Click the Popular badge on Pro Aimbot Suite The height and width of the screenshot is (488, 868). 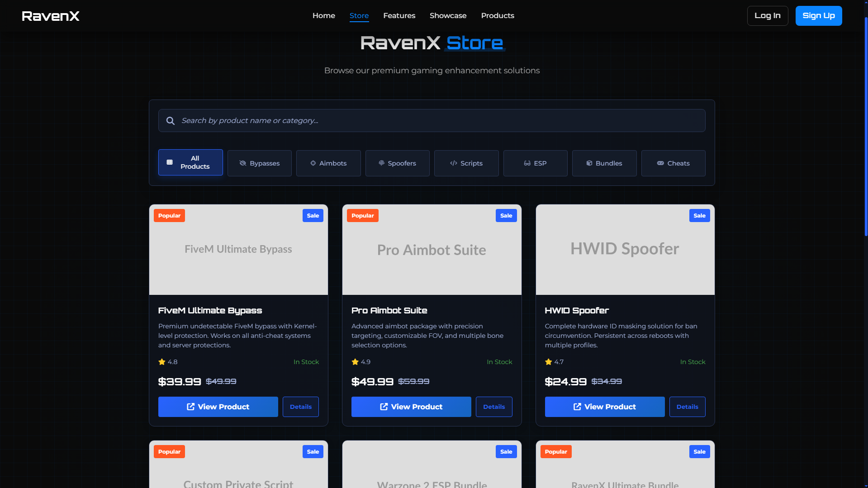coord(363,216)
